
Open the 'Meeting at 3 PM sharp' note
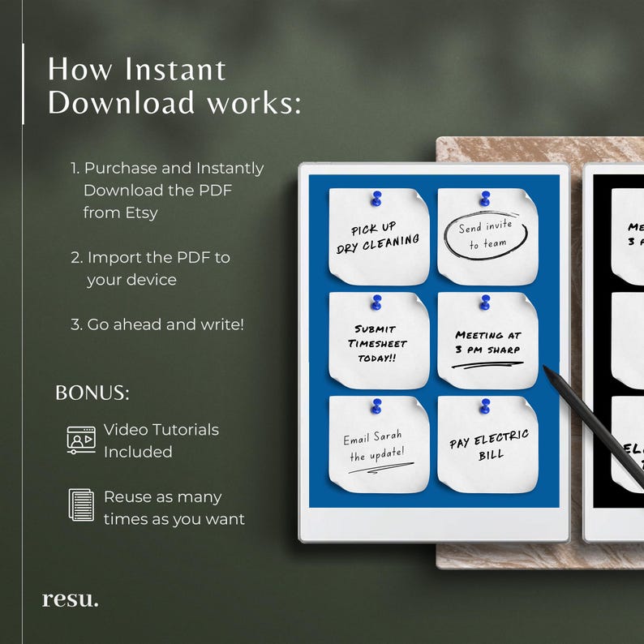tap(488, 341)
